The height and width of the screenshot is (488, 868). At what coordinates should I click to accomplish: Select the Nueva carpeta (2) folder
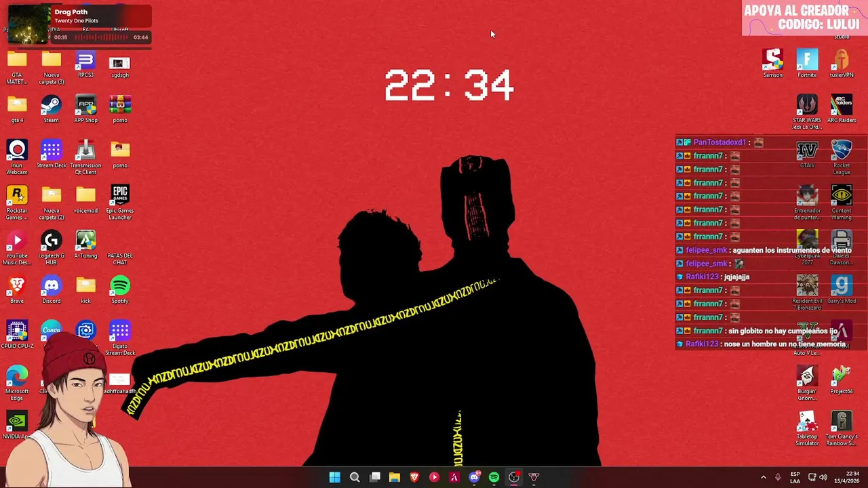(52, 202)
